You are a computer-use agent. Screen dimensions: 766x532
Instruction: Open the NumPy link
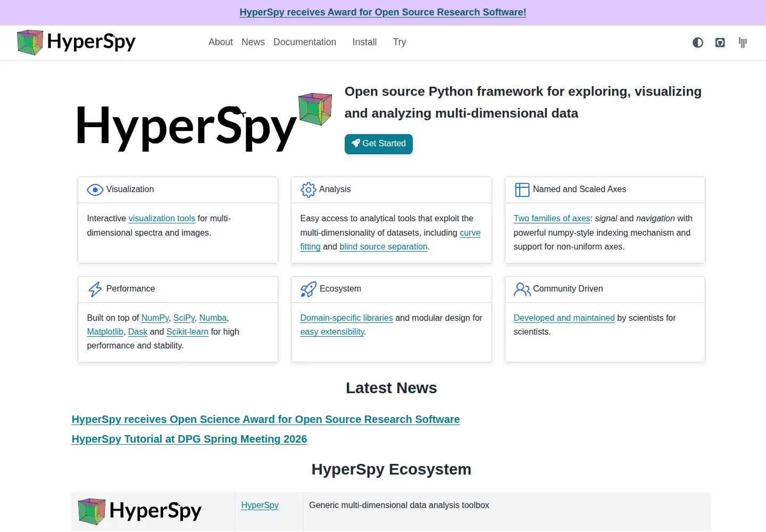click(155, 318)
